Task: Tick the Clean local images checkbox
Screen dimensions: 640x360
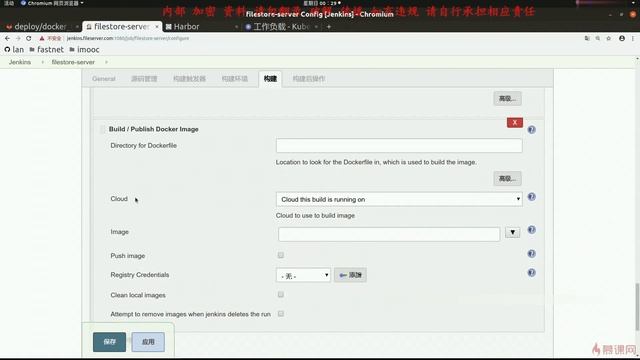Action: (281, 294)
